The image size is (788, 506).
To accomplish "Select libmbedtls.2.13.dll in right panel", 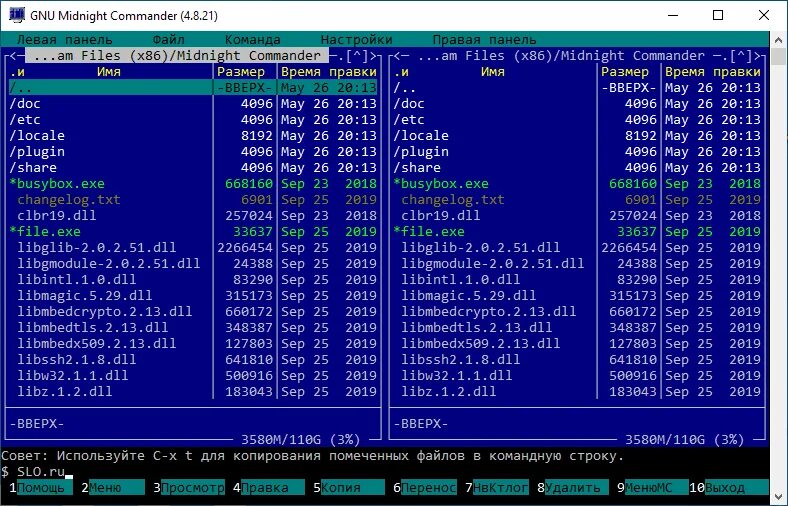I will (x=577, y=328).
